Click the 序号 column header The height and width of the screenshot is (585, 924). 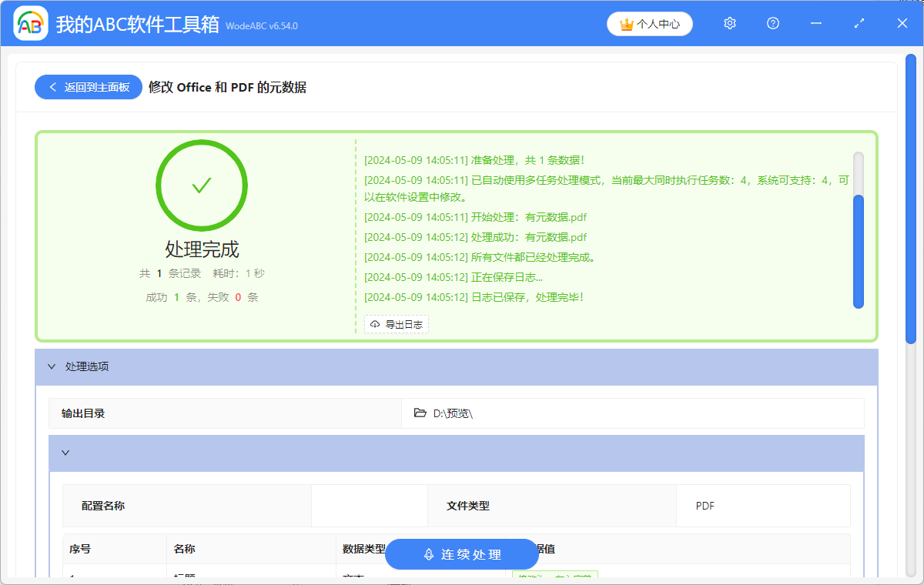pos(80,549)
